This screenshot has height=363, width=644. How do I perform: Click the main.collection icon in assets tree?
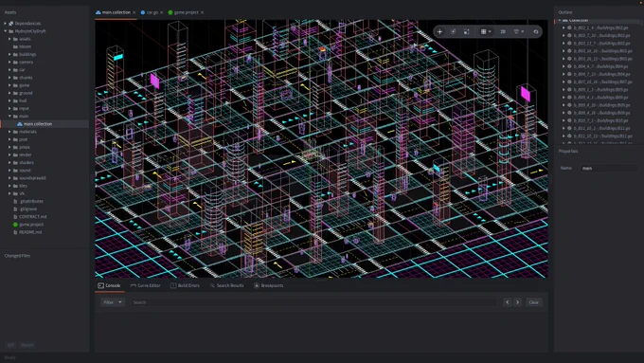tap(20, 124)
